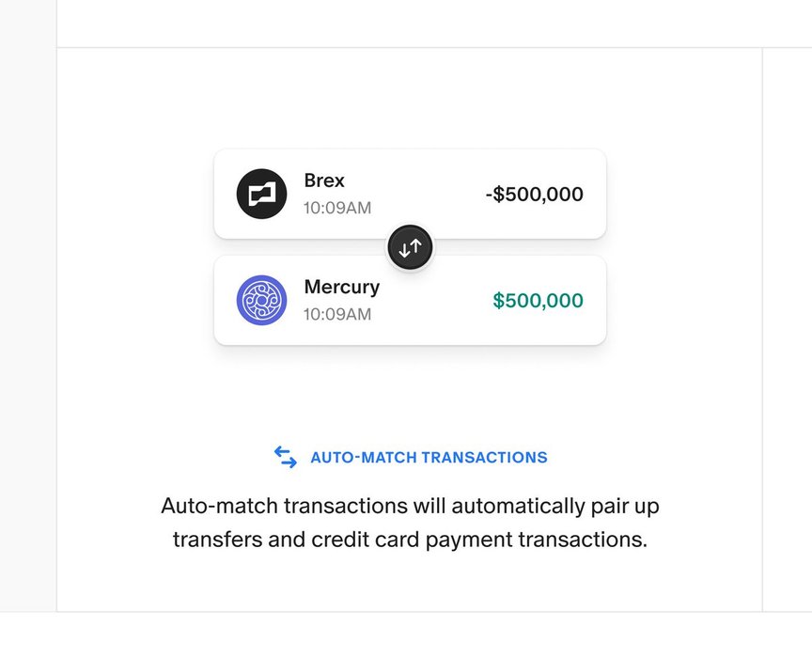Click the Brex 10:09AM timestamp
This screenshot has height=658, width=812.
pos(336,208)
